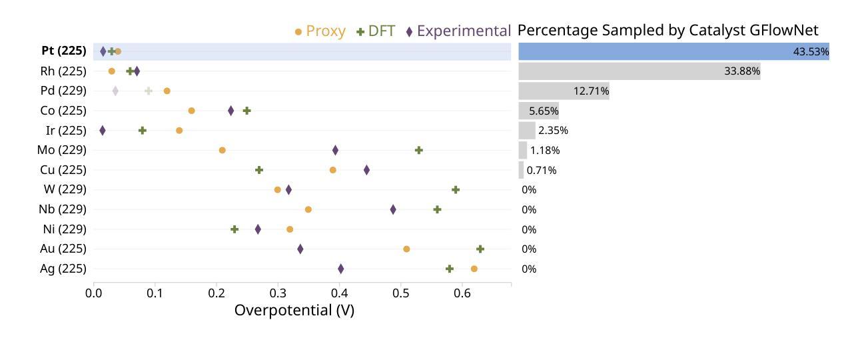This screenshot has height=340, width=868.
Task: Select the Co DFT plus marker
Action: (246, 111)
